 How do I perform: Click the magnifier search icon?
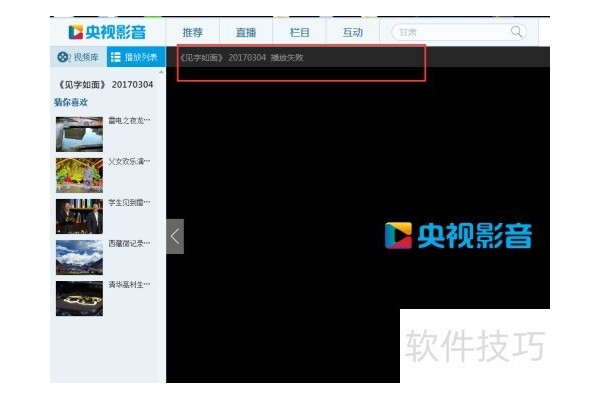[x=516, y=32]
